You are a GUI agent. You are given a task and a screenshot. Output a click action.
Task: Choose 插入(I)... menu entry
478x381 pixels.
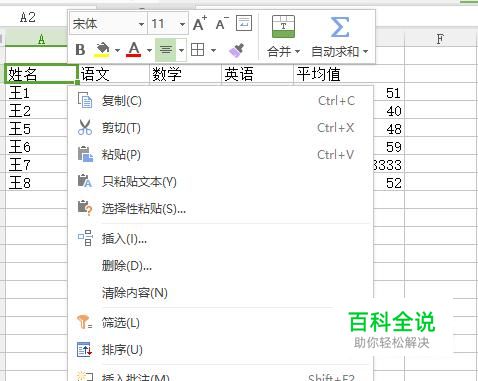[x=220, y=238]
